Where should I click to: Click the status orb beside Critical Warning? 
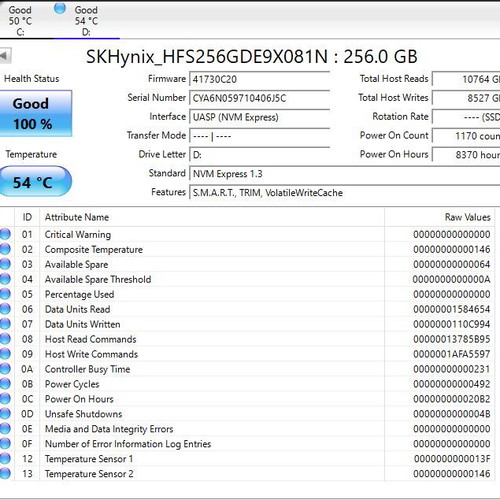click(x=5, y=234)
